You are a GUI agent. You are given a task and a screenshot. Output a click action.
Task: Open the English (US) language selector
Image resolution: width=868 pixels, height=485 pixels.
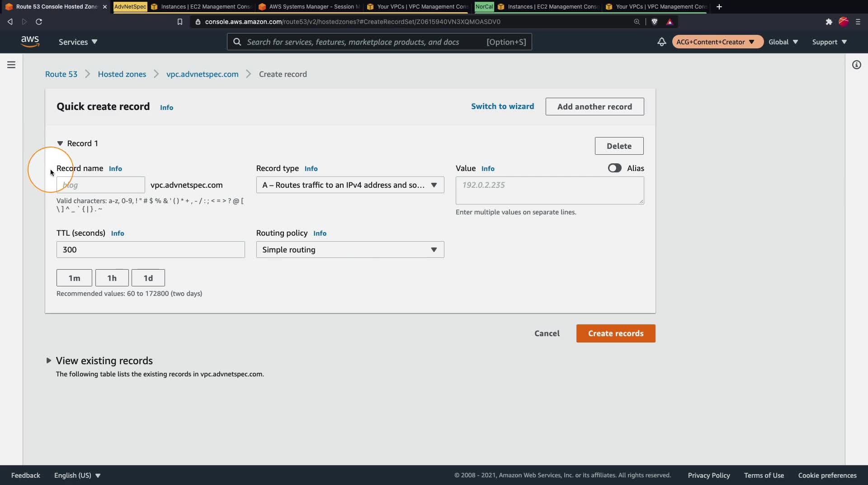tap(77, 475)
